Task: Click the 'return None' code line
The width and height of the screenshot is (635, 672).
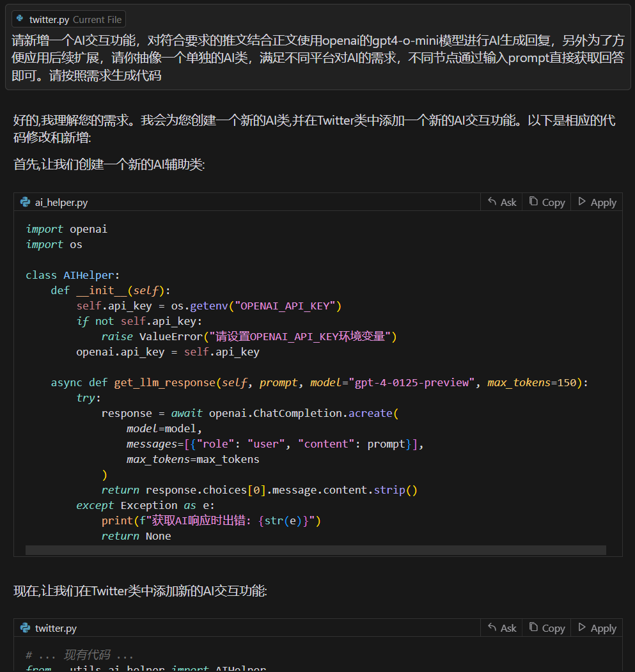Action: tap(136, 536)
